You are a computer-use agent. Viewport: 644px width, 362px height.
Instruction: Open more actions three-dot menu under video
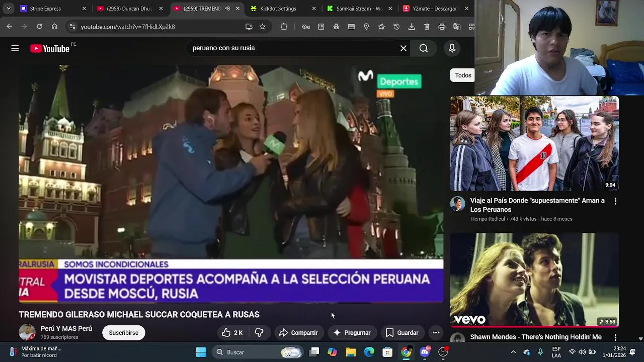tap(436, 333)
